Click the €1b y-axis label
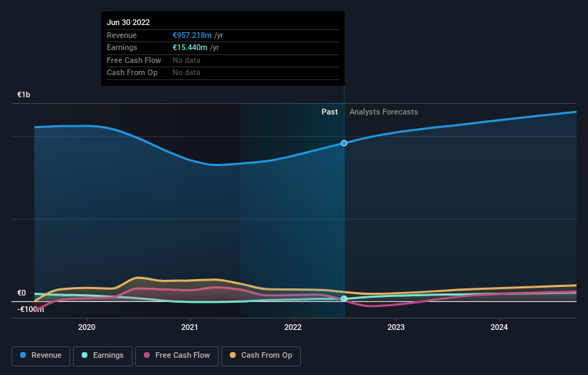 [x=24, y=94]
